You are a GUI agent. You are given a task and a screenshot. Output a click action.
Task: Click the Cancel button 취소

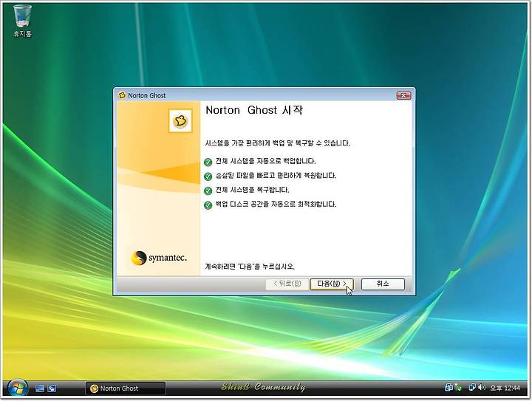click(383, 284)
